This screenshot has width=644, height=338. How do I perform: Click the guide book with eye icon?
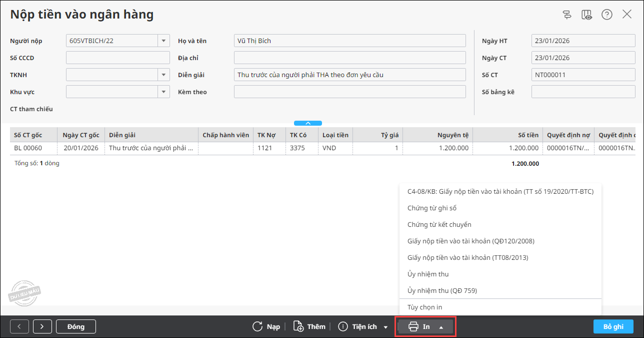[587, 15]
